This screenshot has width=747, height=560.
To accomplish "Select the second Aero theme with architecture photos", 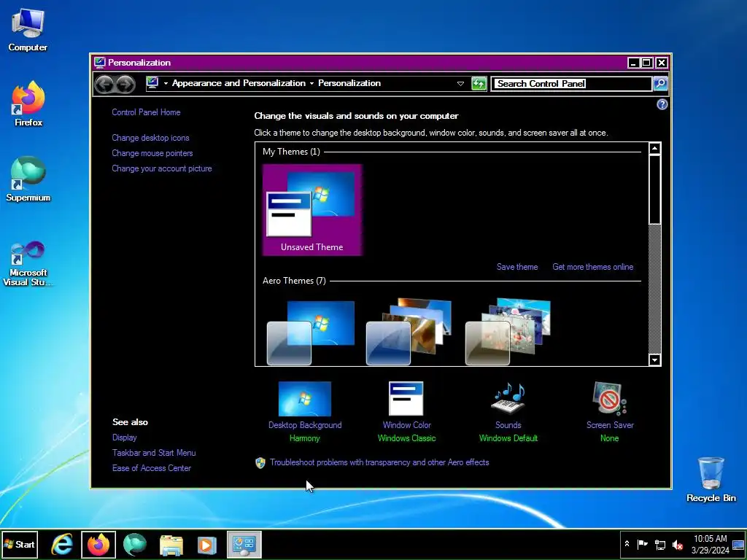I will [x=409, y=332].
